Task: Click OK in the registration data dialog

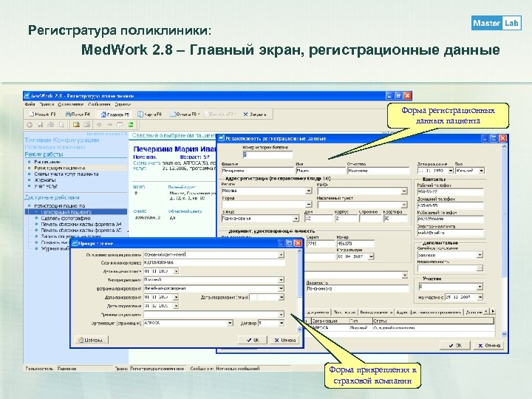Action: tap(455, 345)
